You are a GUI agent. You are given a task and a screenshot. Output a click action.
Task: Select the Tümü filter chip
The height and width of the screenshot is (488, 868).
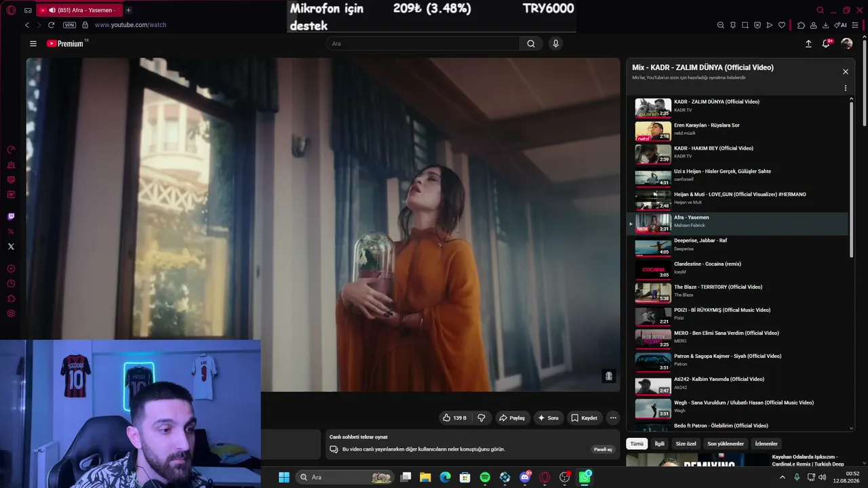coord(637,444)
